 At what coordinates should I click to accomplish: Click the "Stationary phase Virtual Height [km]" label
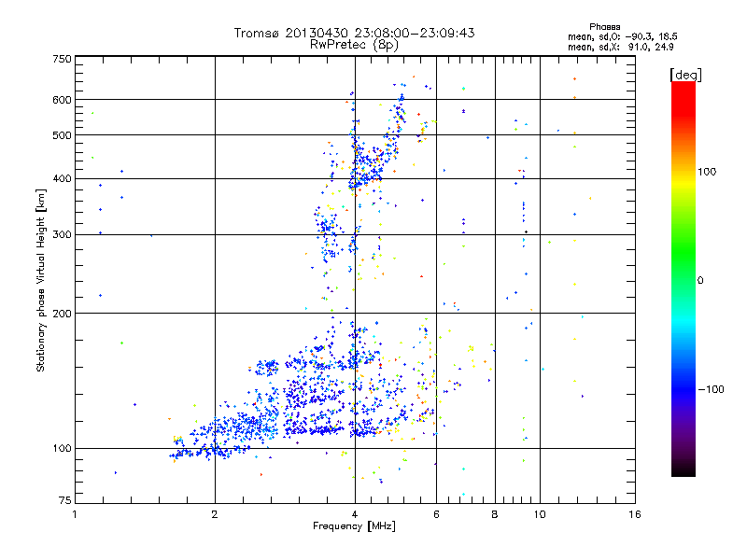click(41, 281)
